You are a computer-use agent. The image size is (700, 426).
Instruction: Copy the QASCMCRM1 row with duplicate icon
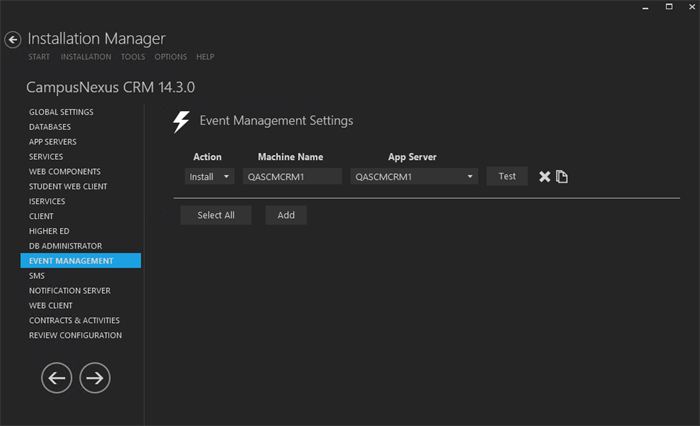[x=562, y=177]
